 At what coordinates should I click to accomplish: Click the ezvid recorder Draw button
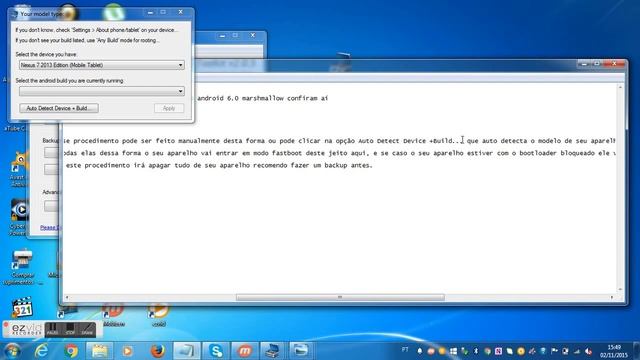pyautogui.click(x=87, y=329)
